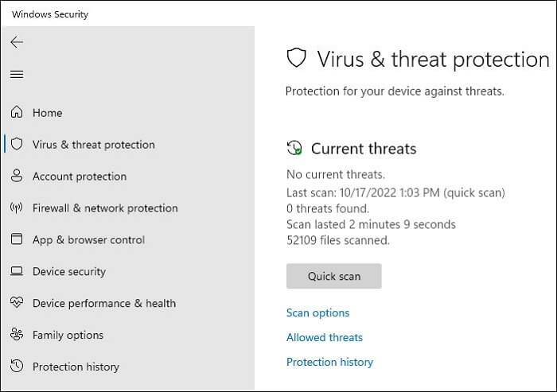Viewport: 557px width, 392px height.
Task: View Allowed threats link
Action: tap(324, 337)
